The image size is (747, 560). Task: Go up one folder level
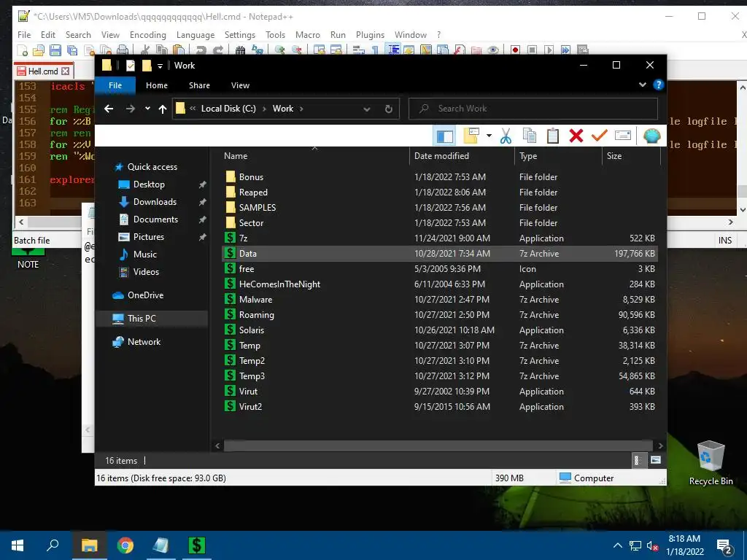163,109
